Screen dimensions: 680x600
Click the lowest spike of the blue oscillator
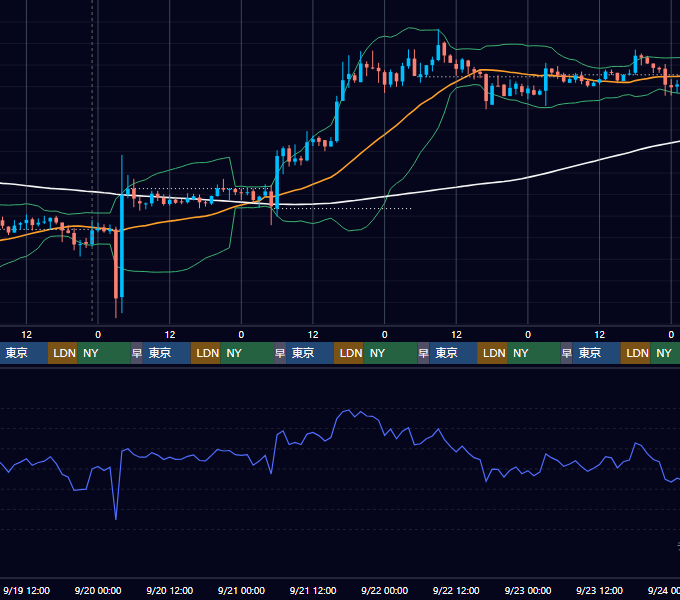(x=116, y=518)
